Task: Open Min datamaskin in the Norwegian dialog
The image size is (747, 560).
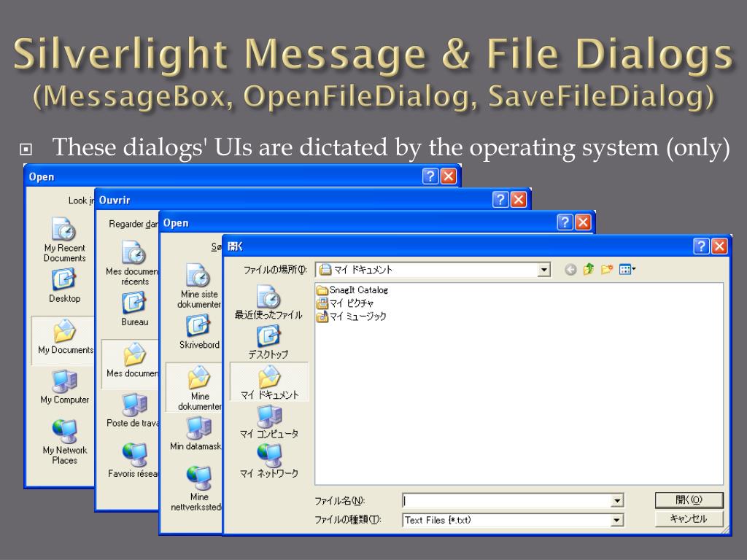Action: [196, 433]
